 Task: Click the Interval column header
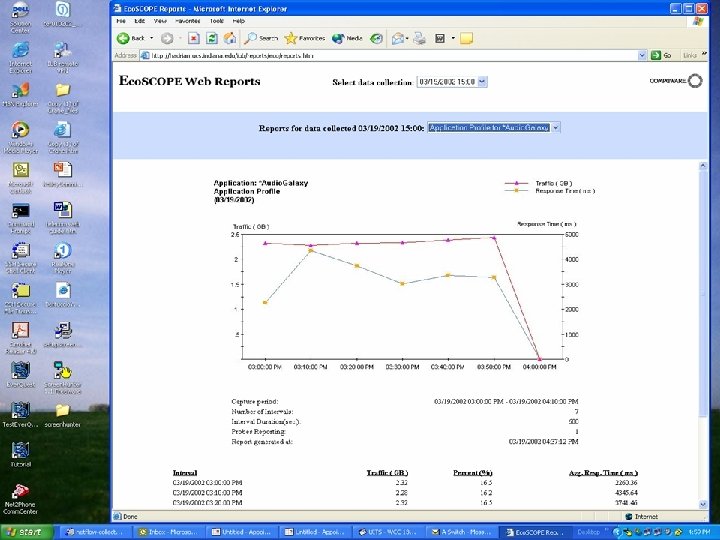[x=185, y=472]
